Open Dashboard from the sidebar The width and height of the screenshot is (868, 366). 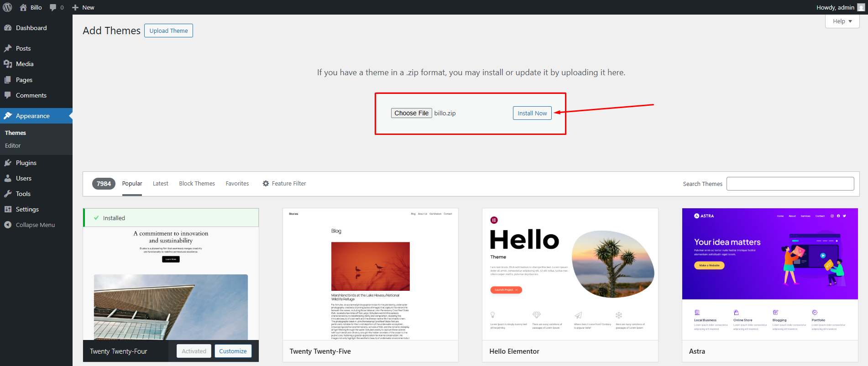[x=31, y=28]
